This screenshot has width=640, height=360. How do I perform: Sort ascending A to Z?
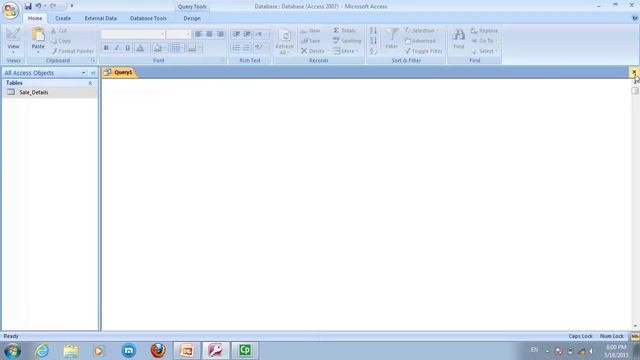(373, 31)
